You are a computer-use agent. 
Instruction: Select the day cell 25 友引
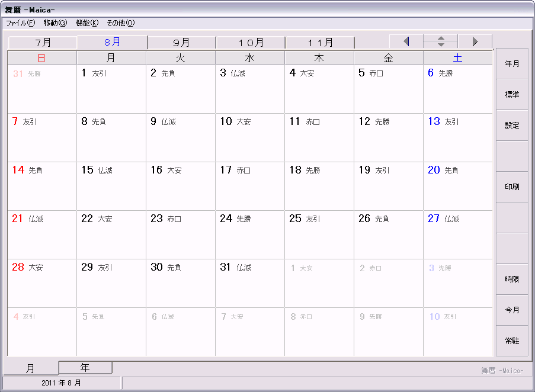click(x=319, y=235)
